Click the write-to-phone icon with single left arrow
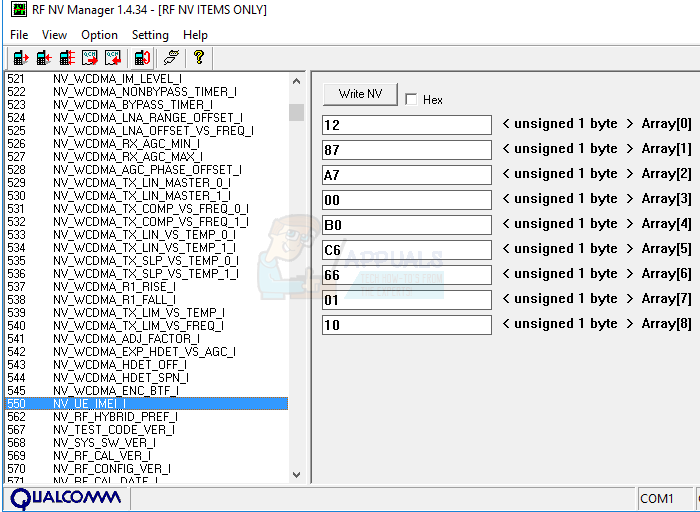The height and width of the screenshot is (512, 700). click(44, 58)
